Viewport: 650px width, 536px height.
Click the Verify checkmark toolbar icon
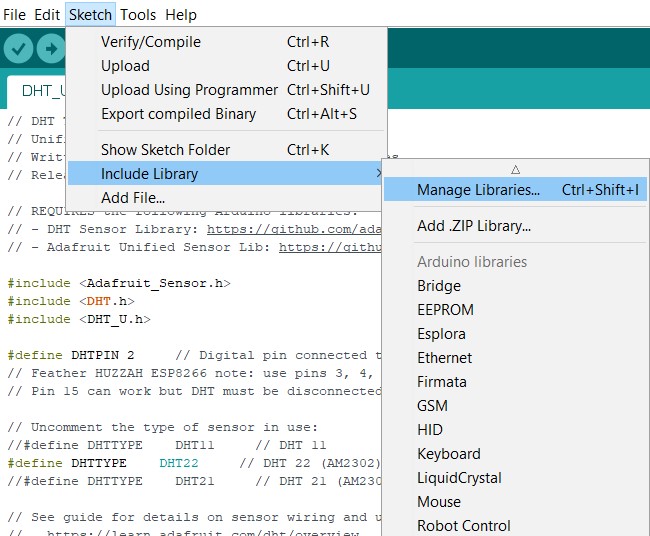(x=19, y=49)
